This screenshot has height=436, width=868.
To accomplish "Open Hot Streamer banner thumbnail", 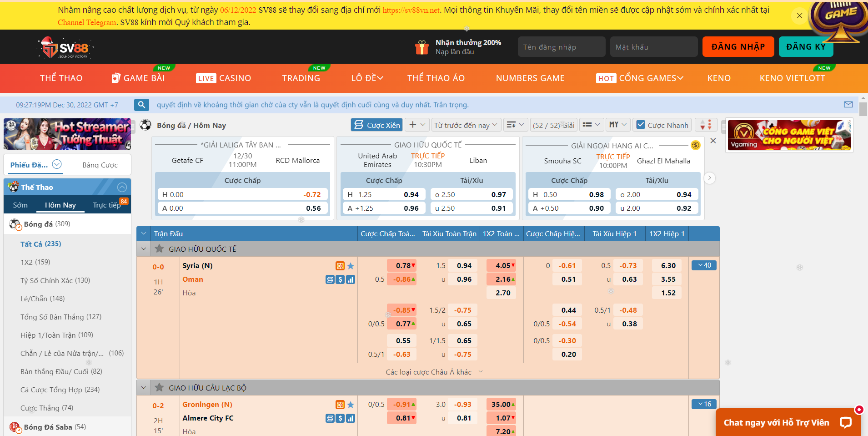I will (x=67, y=134).
